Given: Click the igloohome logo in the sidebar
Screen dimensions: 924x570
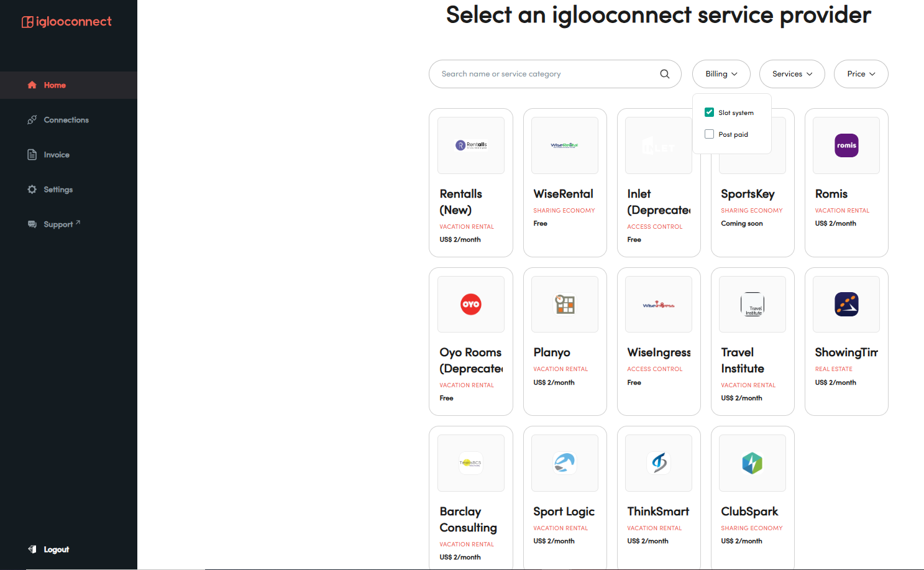Looking at the screenshot, I should (66, 22).
